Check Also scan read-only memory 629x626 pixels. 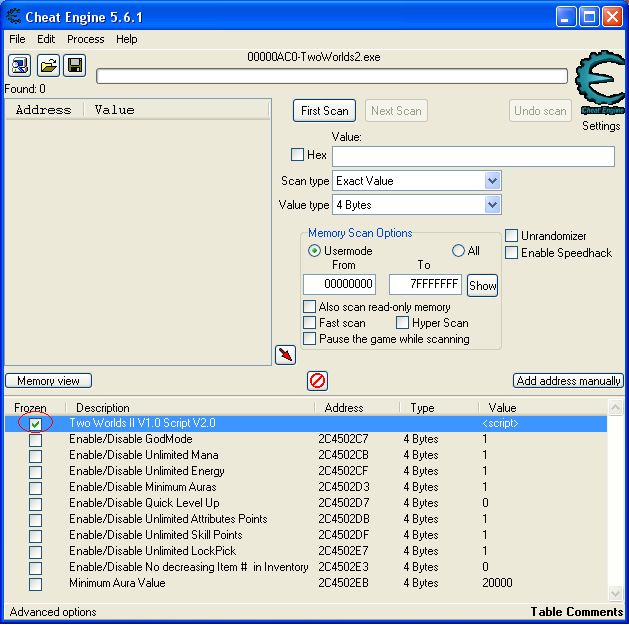click(x=309, y=307)
